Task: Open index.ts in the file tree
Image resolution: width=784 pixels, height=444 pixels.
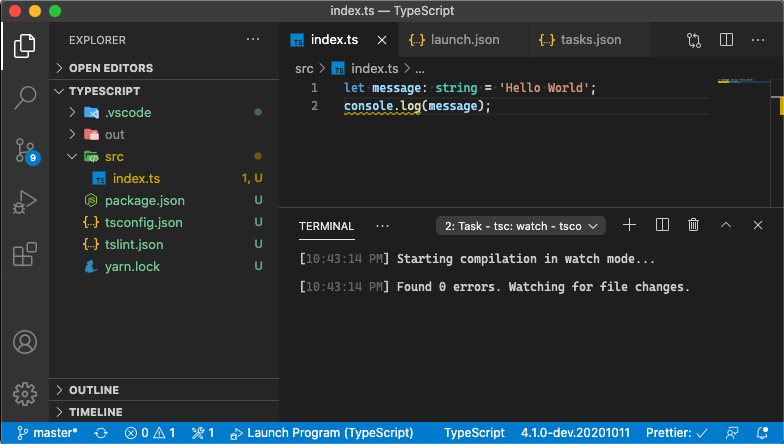Action: click(164, 178)
